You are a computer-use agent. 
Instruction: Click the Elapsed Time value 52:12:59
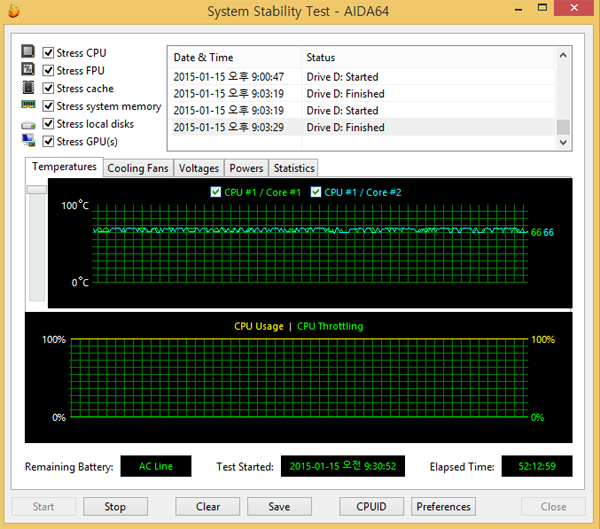click(x=537, y=466)
